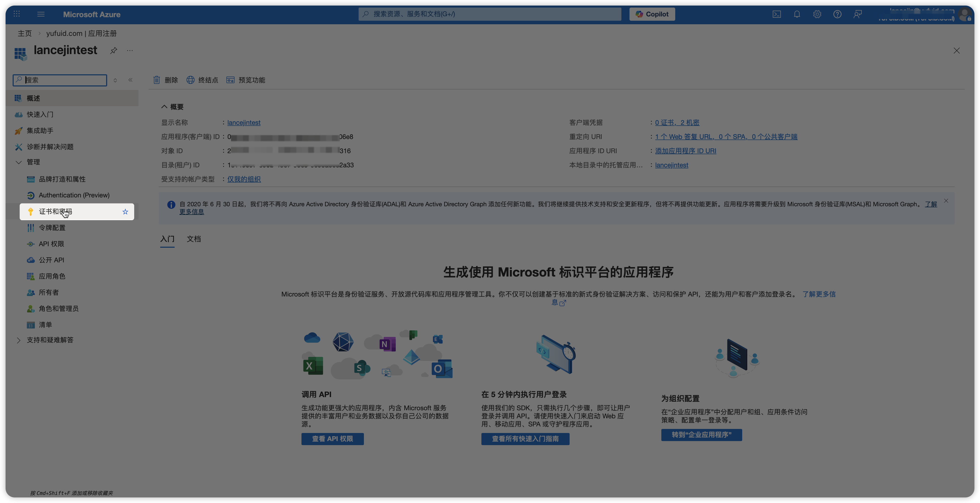
Task: Favorite the certificates and secrets star
Action: coord(125,212)
